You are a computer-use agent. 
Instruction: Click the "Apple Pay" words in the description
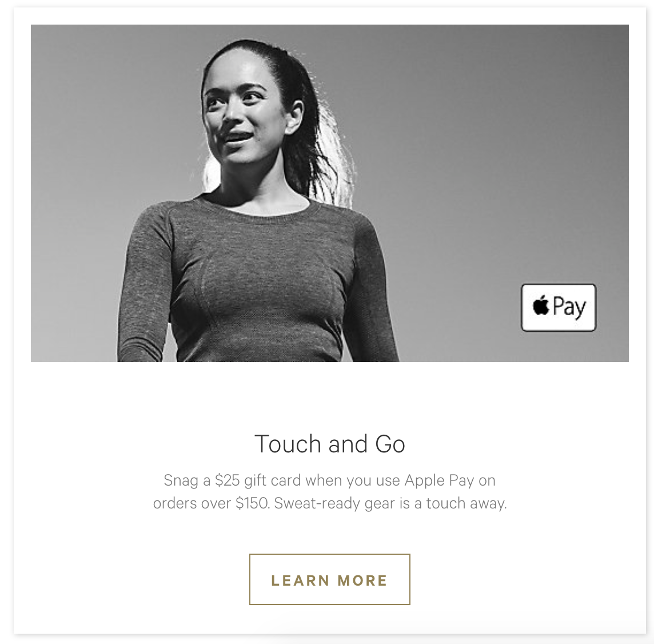click(x=439, y=481)
